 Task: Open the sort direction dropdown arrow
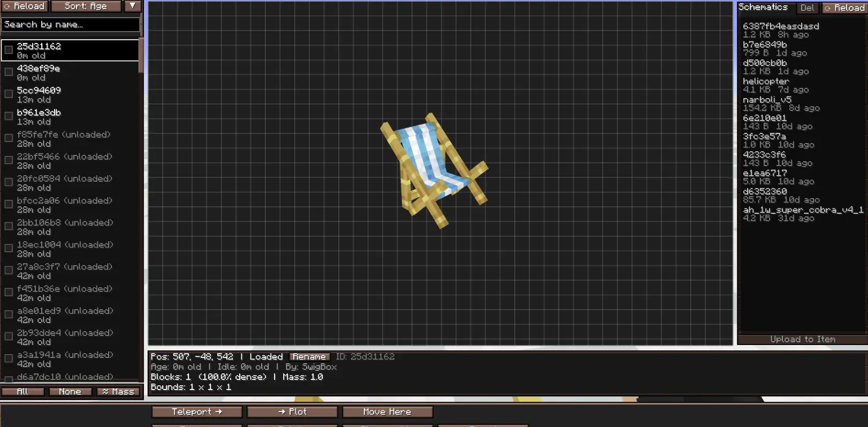pyautogui.click(x=132, y=6)
